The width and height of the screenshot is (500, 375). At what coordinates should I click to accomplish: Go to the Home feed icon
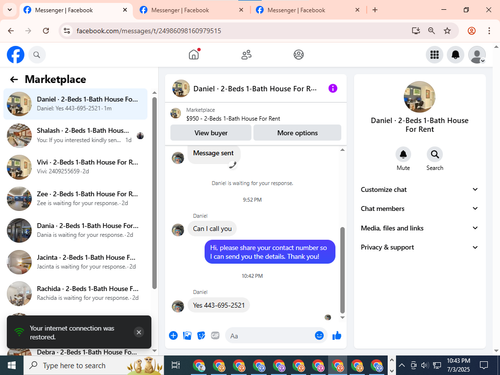point(194,54)
